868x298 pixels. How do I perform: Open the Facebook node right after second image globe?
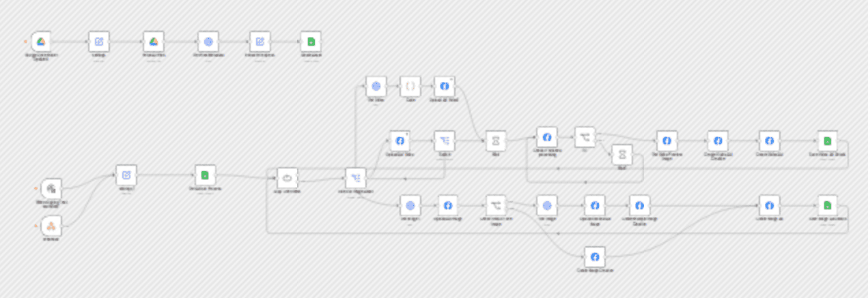point(595,205)
